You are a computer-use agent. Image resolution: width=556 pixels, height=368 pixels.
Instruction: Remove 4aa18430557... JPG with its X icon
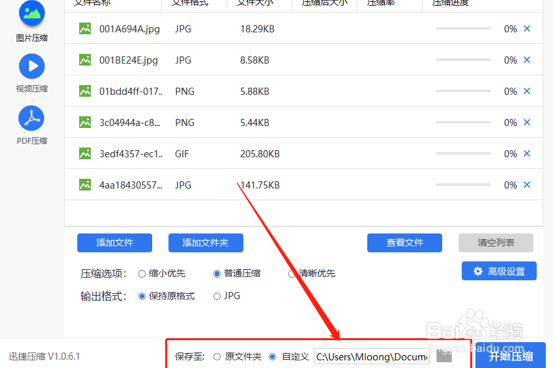[527, 185]
